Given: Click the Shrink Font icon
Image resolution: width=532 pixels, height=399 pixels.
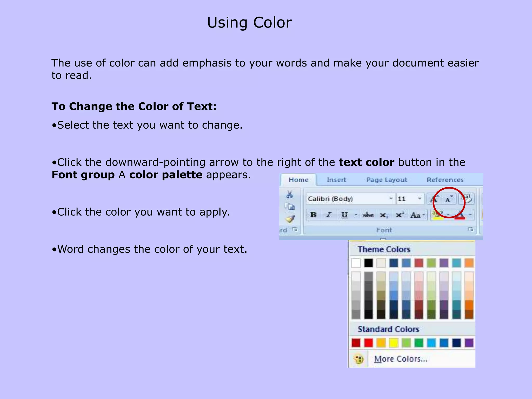Looking at the screenshot, I should (x=449, y=199).
